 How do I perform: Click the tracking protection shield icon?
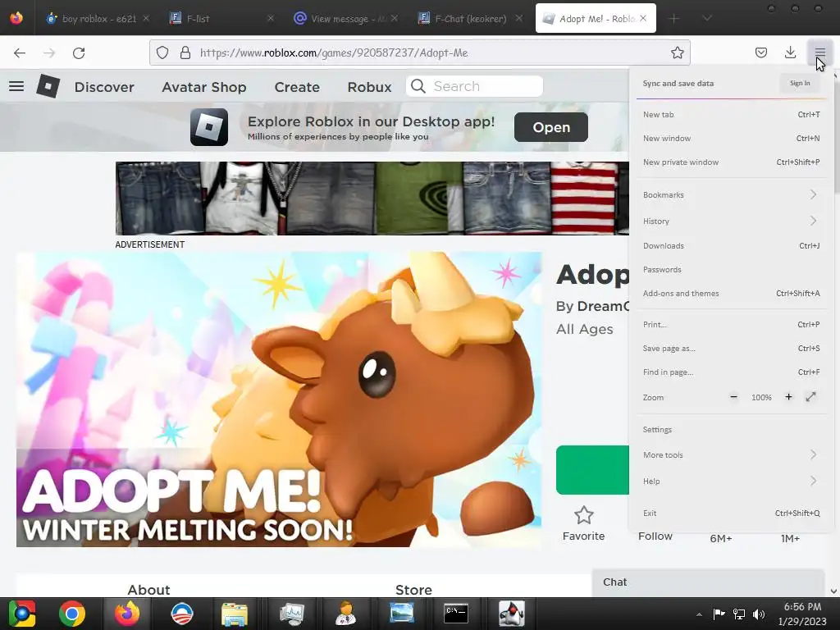point(162,52)
